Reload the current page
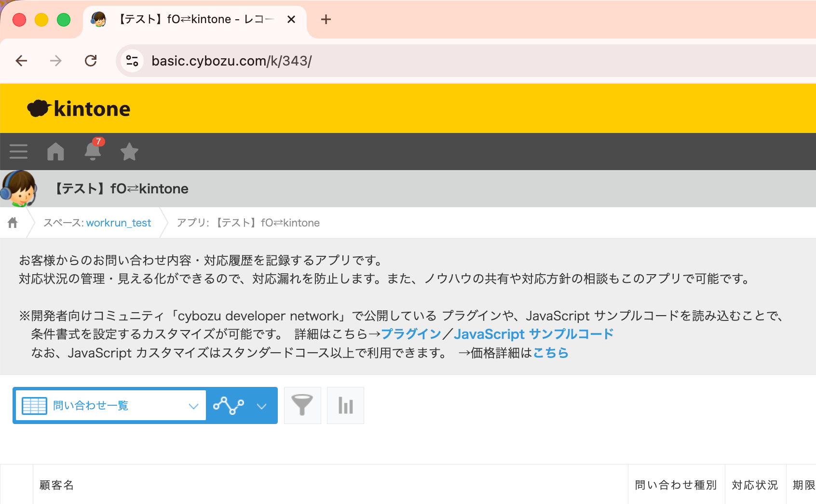 pos(91,61)
